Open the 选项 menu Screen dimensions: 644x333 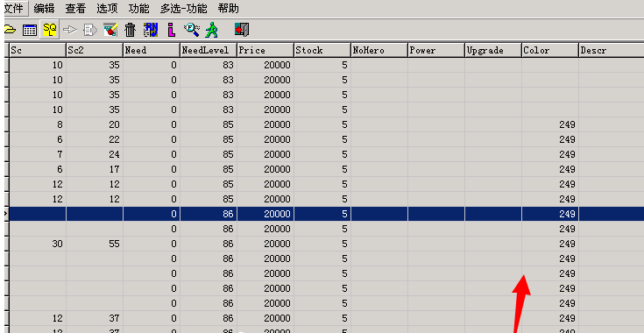tap(107, 8)
